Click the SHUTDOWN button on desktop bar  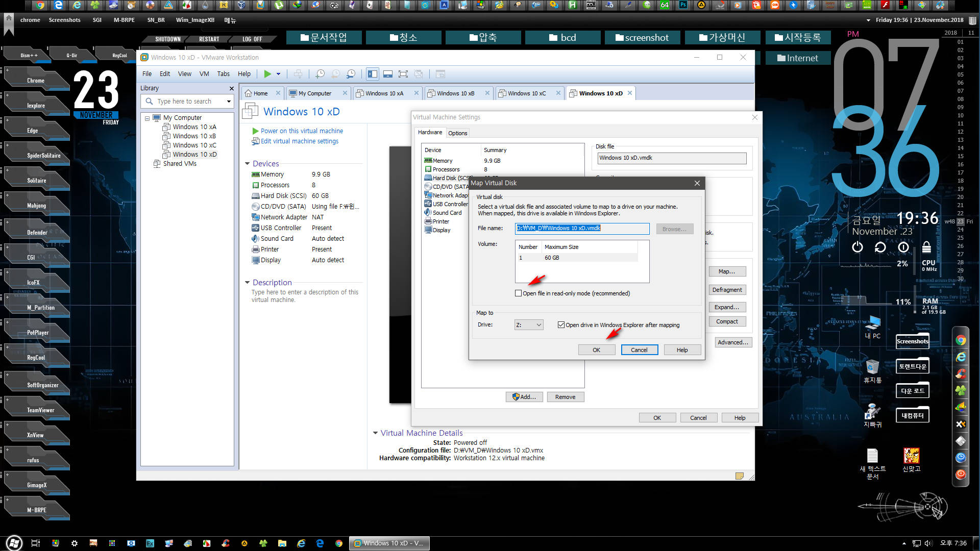pos(168,39)
